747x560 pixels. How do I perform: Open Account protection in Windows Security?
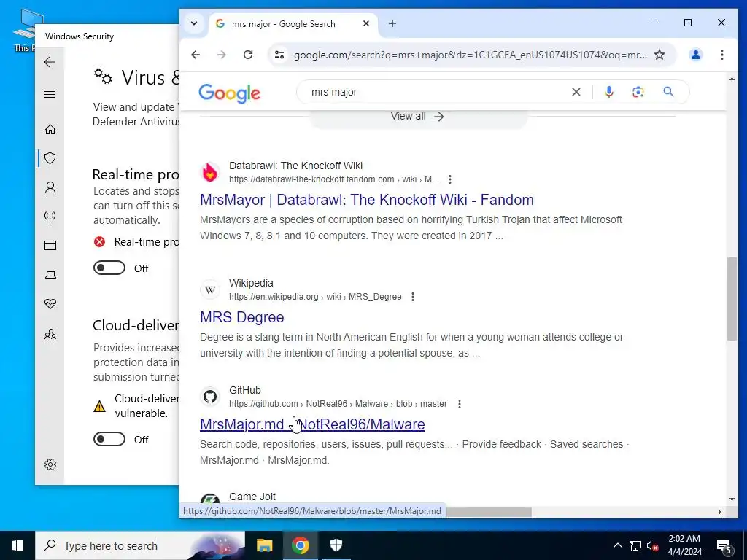click(x=50, y=187)
